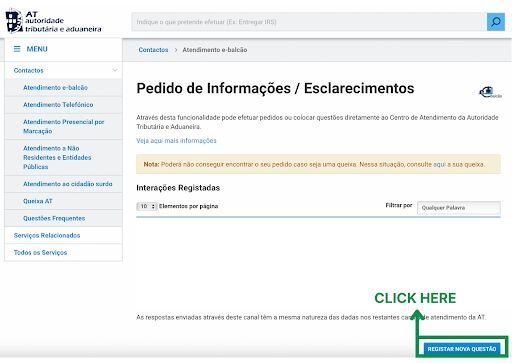The width and height of the screenshot is (512, 363).
Task: Click the Atendimento e-balcão breadcrumb text
Action: (215, 50)
